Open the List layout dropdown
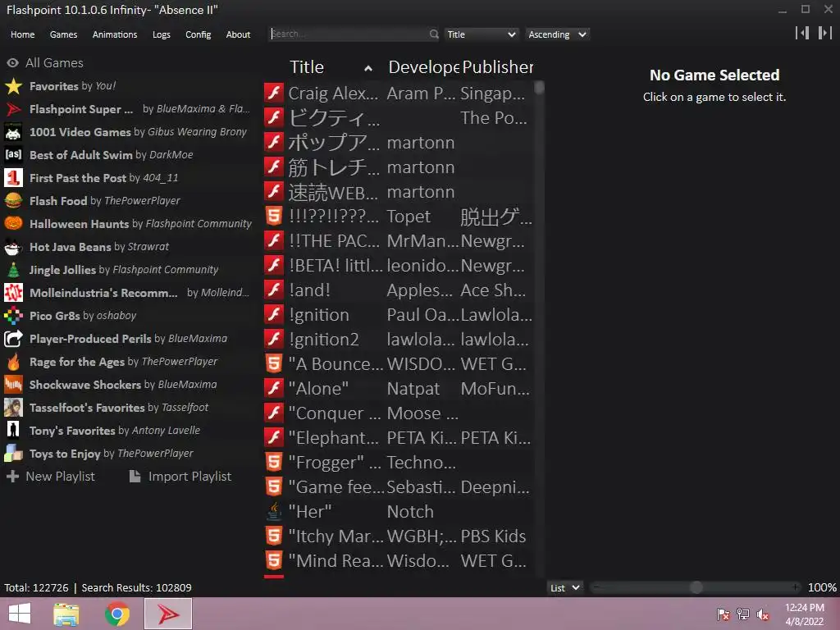840x630 pixels. pyautogui.click(x=564, y=587)
